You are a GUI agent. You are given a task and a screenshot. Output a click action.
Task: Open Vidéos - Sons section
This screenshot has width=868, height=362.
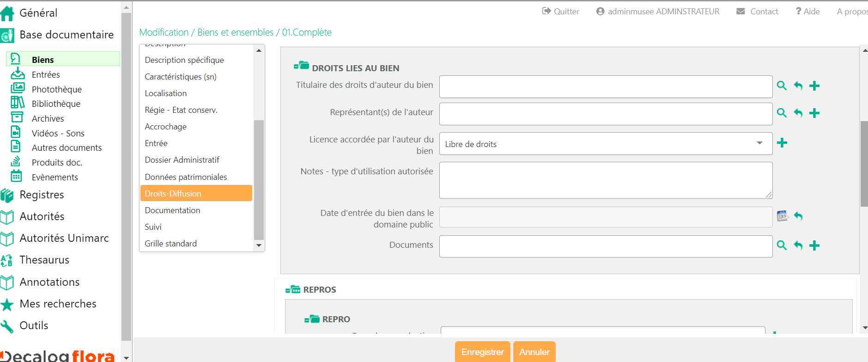58,133
